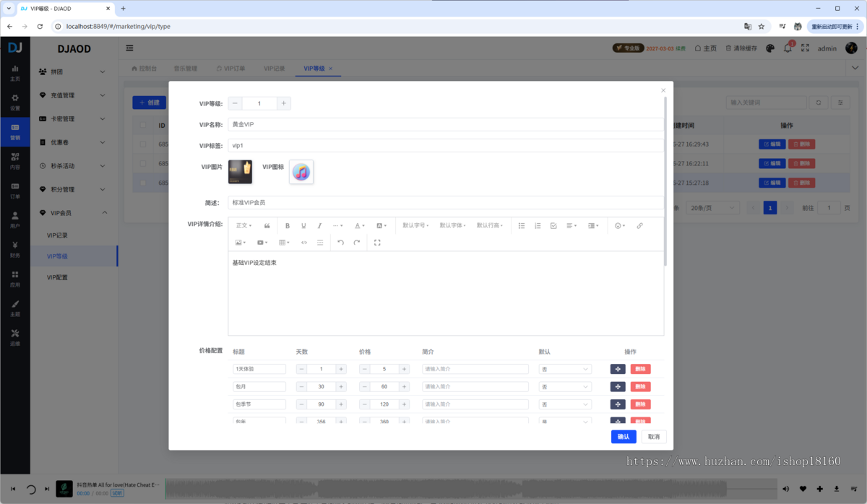Open the default dropdown for 包季节 row
Viewport: 867px width, 504px height.
point(565,404)
